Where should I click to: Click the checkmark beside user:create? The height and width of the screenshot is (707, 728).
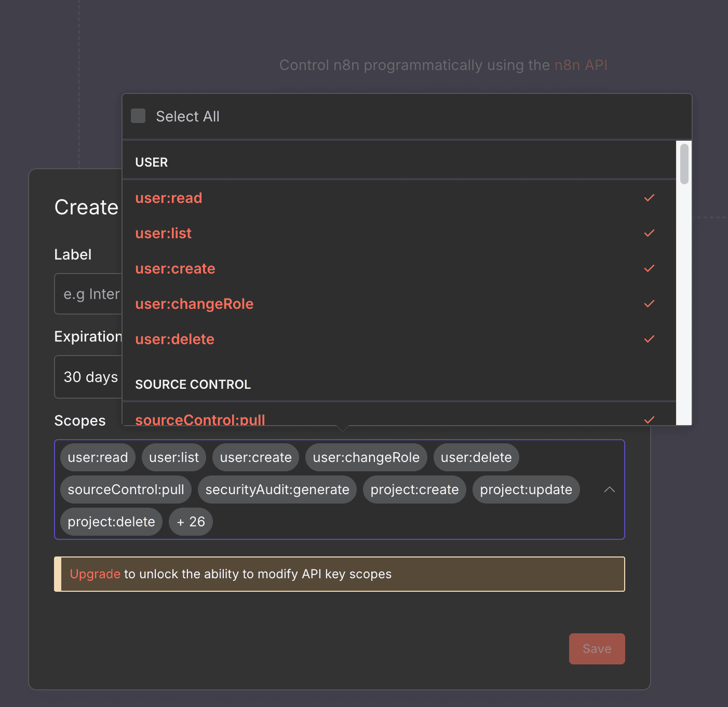pyautogui.click(x=649, y=268)
